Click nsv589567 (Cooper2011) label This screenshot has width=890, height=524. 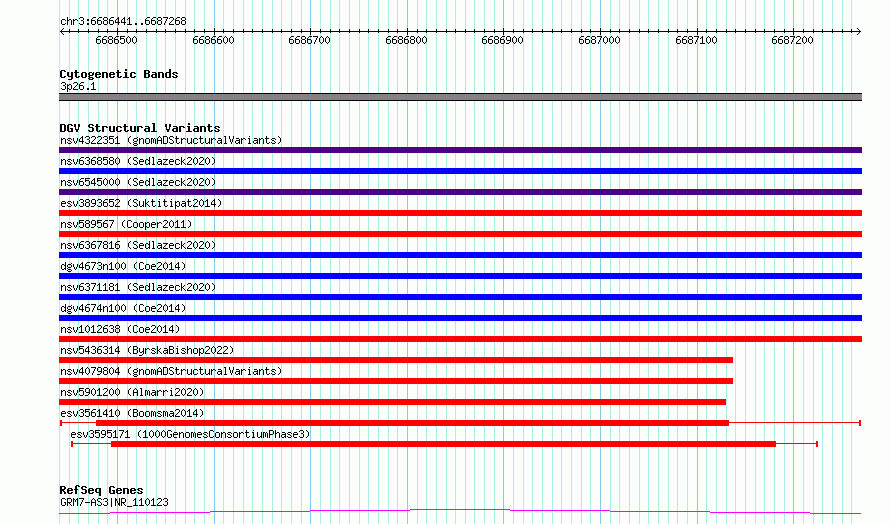pos(126,224)
